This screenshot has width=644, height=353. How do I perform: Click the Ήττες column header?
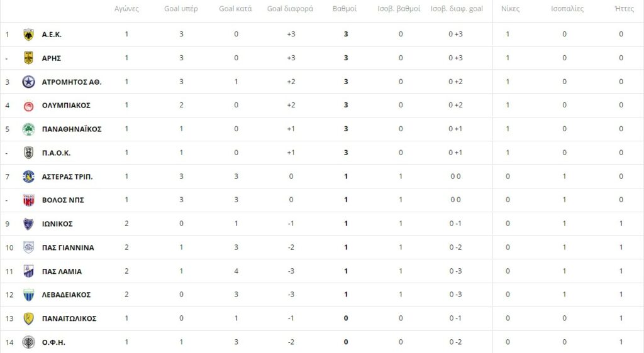tap(624, 9)
